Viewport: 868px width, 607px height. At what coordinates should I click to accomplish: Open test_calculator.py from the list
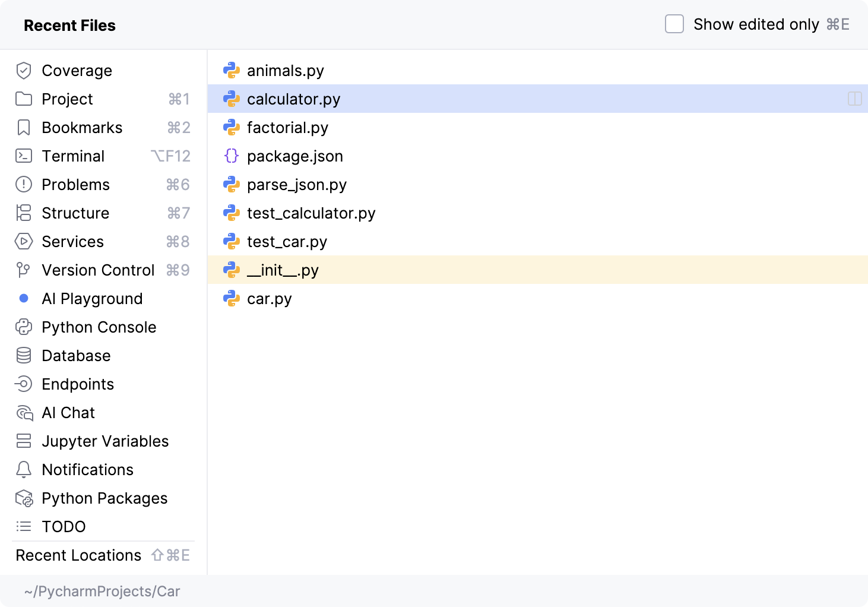click(311, 213)
